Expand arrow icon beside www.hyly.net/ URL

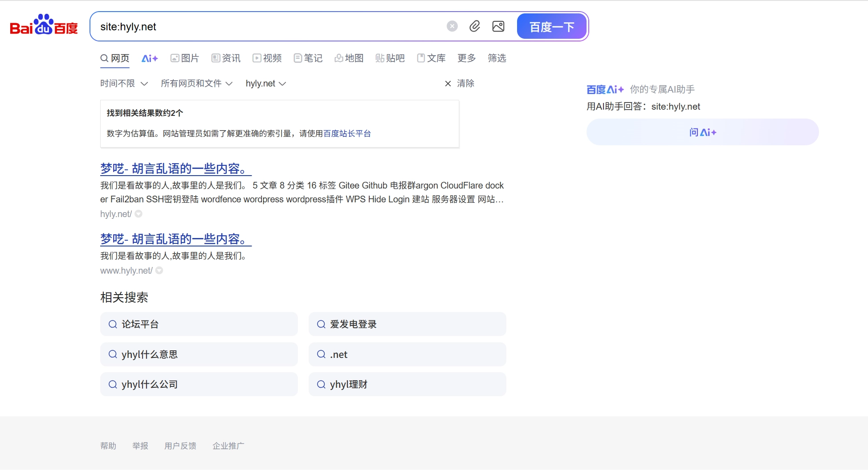click(159, 271)
